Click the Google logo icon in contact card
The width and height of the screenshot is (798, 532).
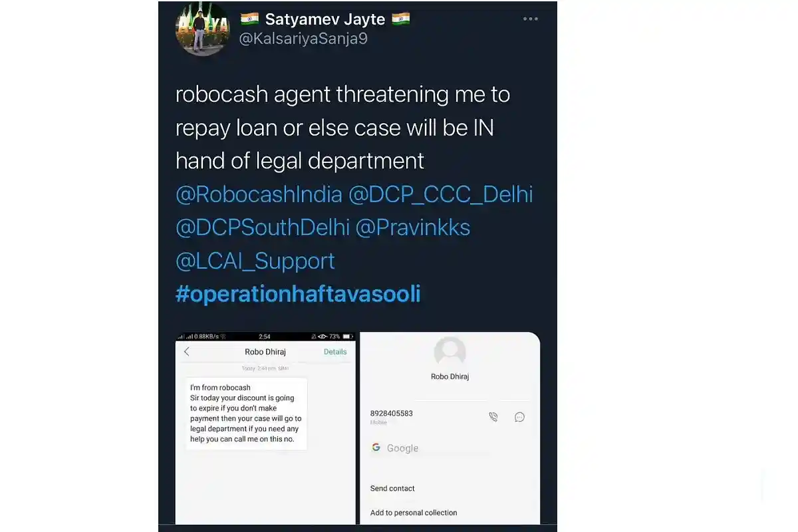pyautogui.click(x=376, y=448)
